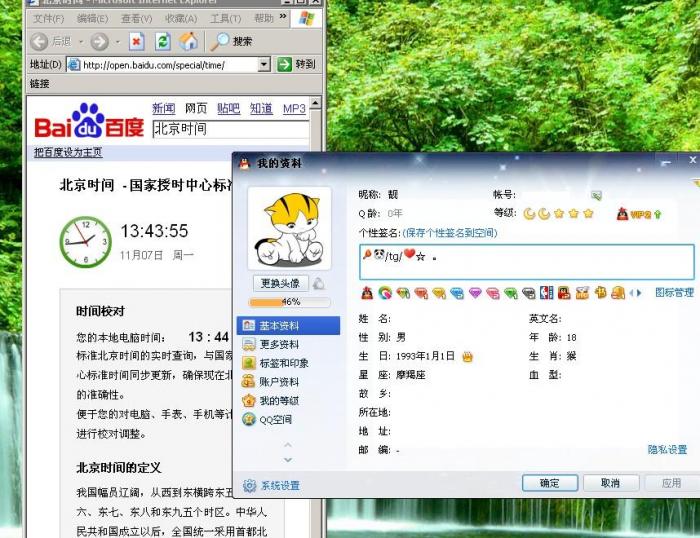The width and height of the screenshot is (700, 538).
Task: Click the 取消 button
Action: click(611, 483)
